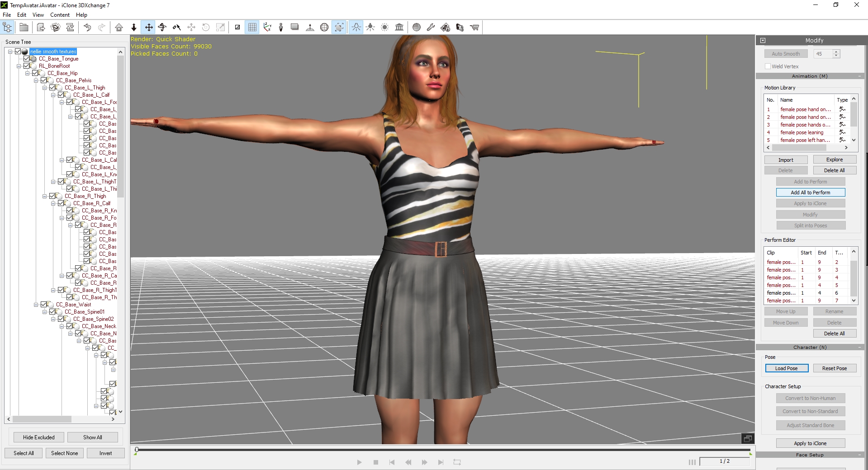Image resolution: width=868 pixels, height=470 pixels.
Task: Toggle the XYZ axis indicator icon
Action: 267,28
